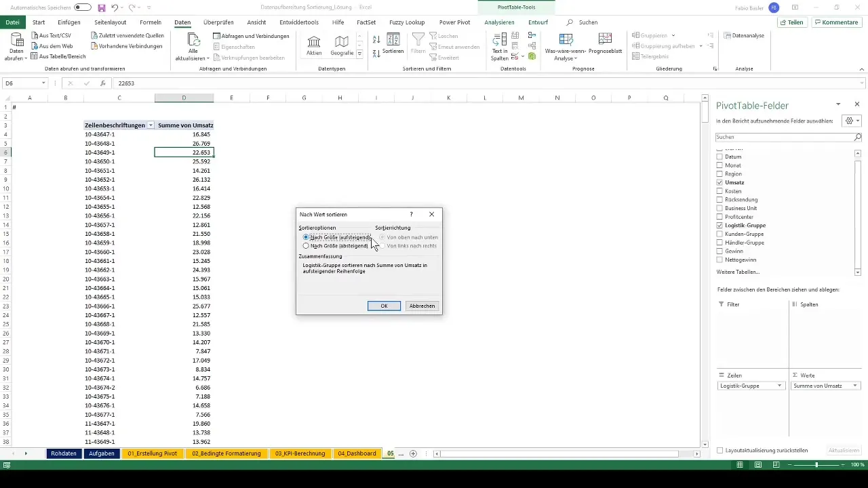Switch to Page Layout view in status bar

[x=758, y=465]
